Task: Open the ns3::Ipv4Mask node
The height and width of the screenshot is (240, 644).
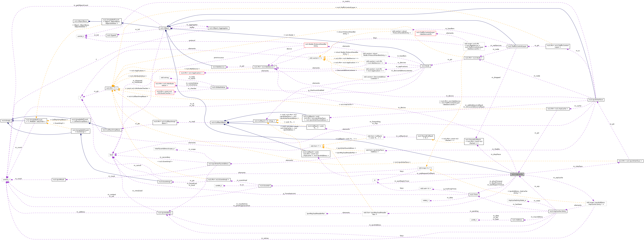Action: (59, 180)
